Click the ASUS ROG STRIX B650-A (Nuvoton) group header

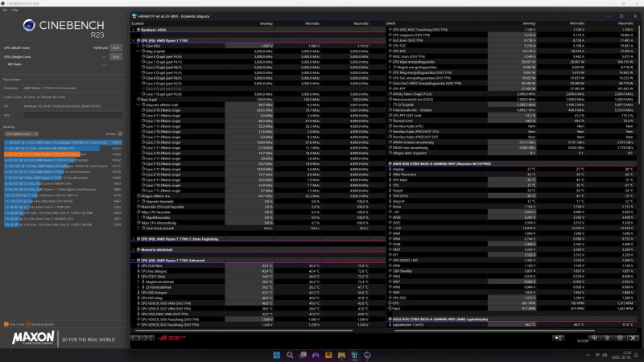(x=512, y=163)
